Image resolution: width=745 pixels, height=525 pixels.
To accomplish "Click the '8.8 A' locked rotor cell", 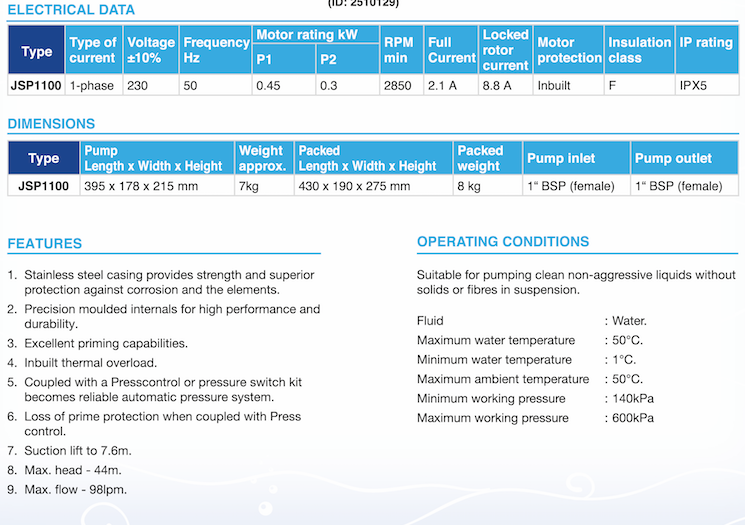I will 506,86.
